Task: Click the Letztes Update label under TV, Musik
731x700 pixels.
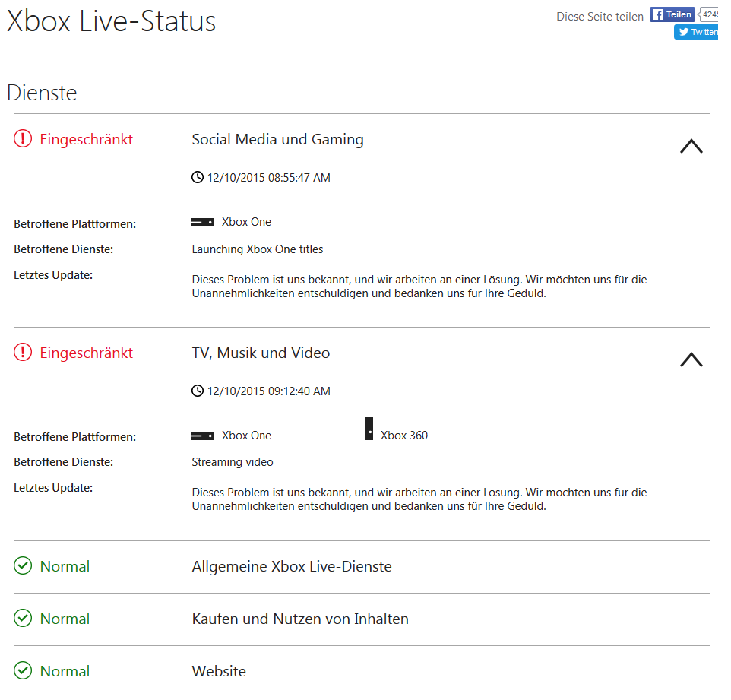Action: tap(53, 488)
